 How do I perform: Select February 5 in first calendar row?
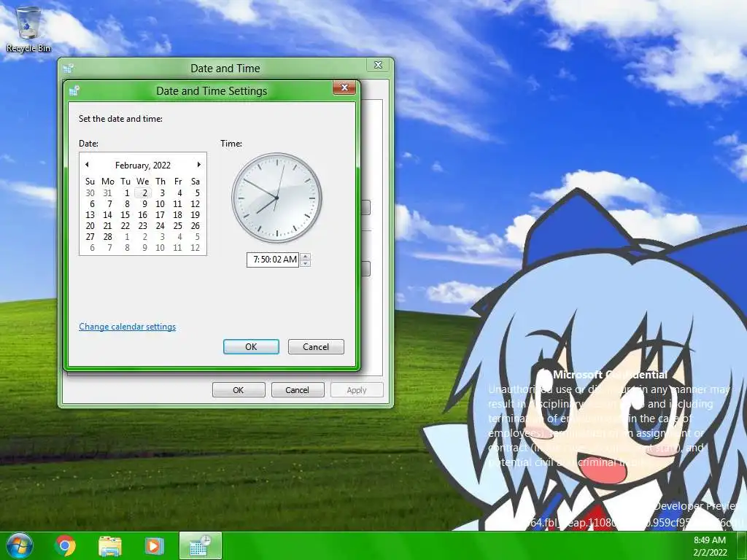[197, 192]
